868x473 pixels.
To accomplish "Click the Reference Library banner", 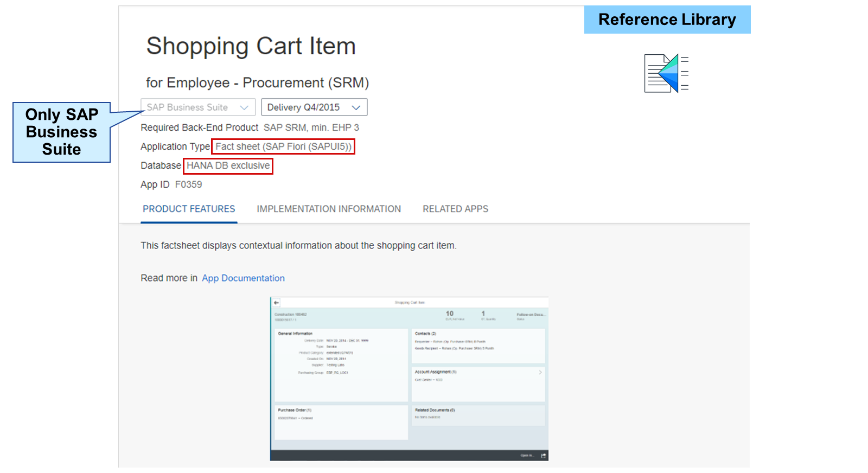I will click(667, 20).
